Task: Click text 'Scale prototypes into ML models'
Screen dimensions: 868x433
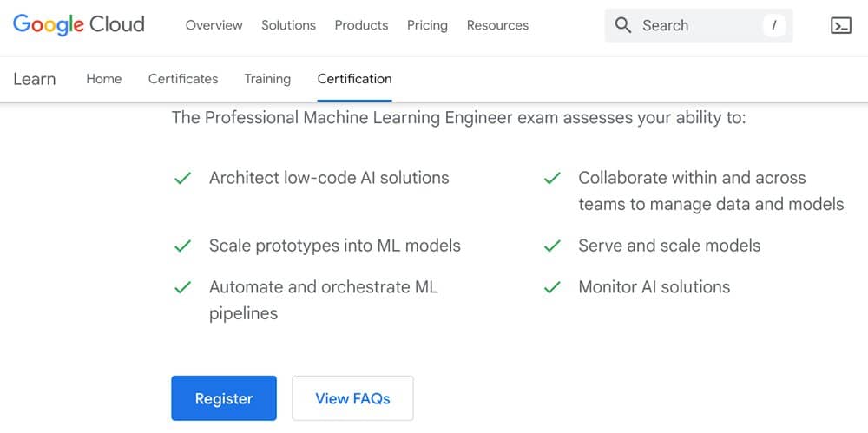Action: 334,246
